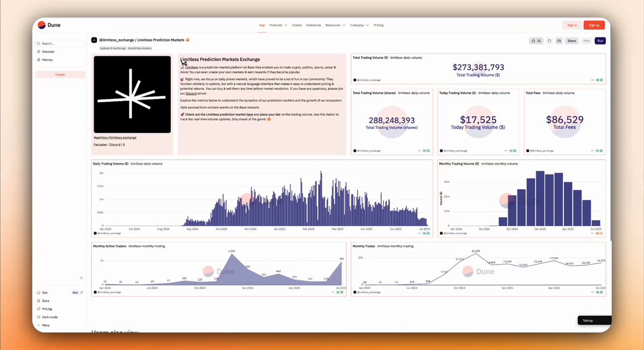Click the refresh status icon on Total Fees card

point(599,151)
